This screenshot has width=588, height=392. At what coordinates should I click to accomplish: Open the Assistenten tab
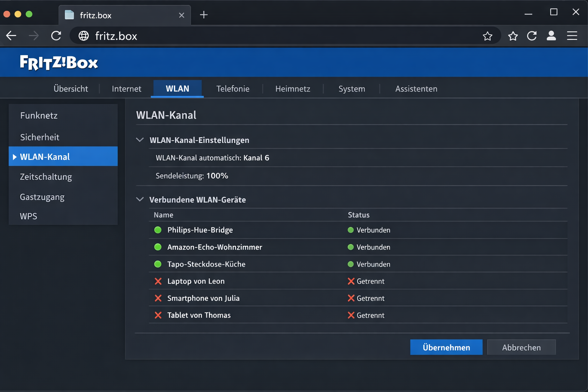(416, 89)
